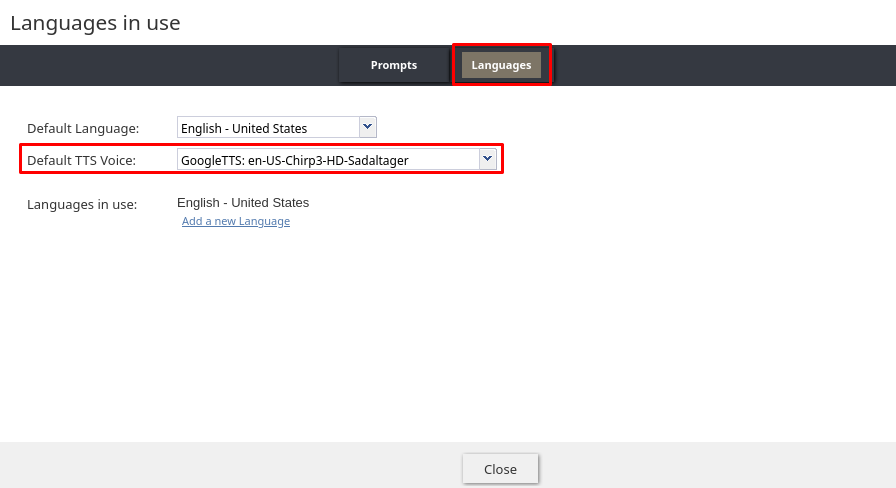This screenshot has height=488, width=896.
Task: Click the English - United States combo box value
Action: click(267, 128)
